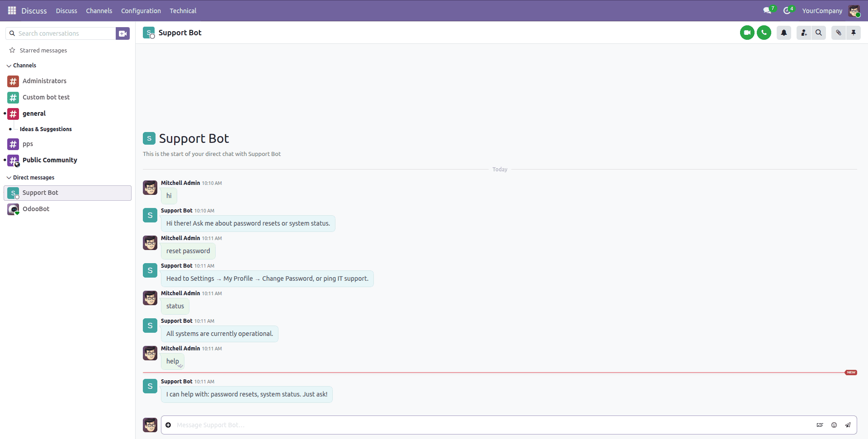Start a meeting from sidebar button
Image resolution: width=868 pixels, height=439 pixels.
click(123, 33)
